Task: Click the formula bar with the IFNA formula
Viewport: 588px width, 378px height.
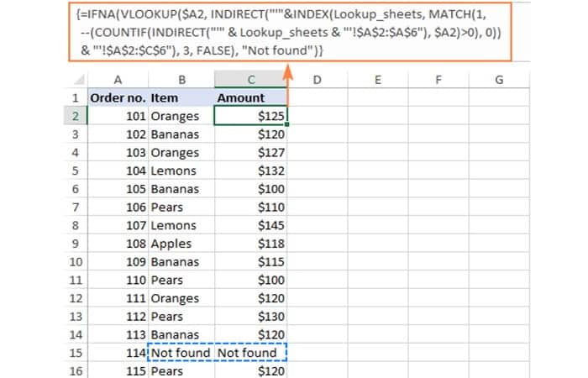Action: [290, 32]
